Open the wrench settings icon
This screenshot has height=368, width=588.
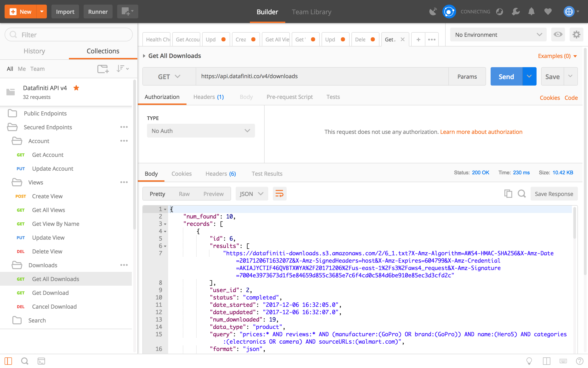(x=516, y=11)
